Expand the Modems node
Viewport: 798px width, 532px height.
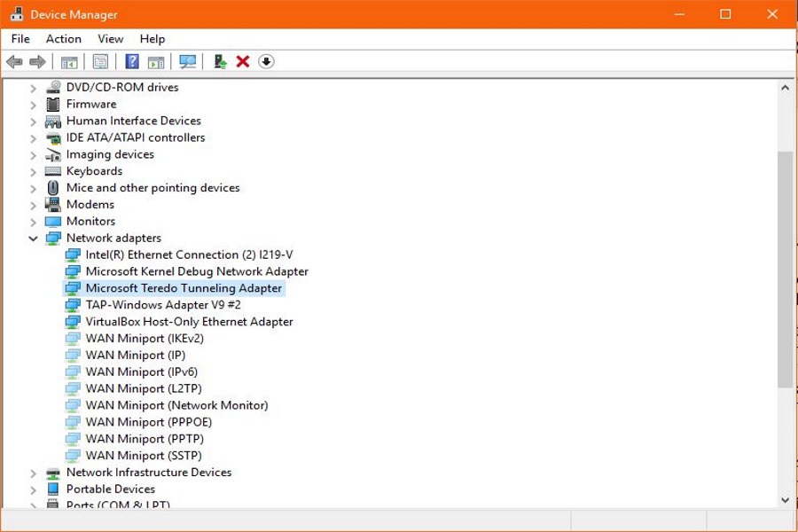click(x=33, y=206)
